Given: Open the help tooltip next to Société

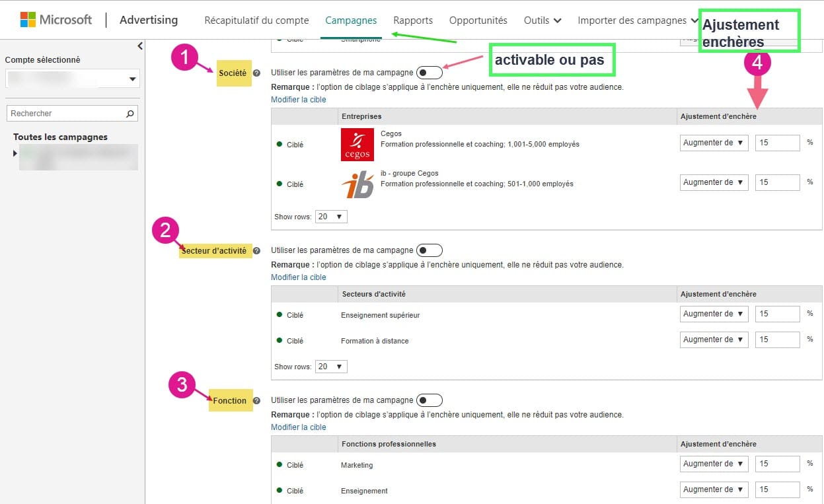Looking at the screenshot, I should 257,74.
